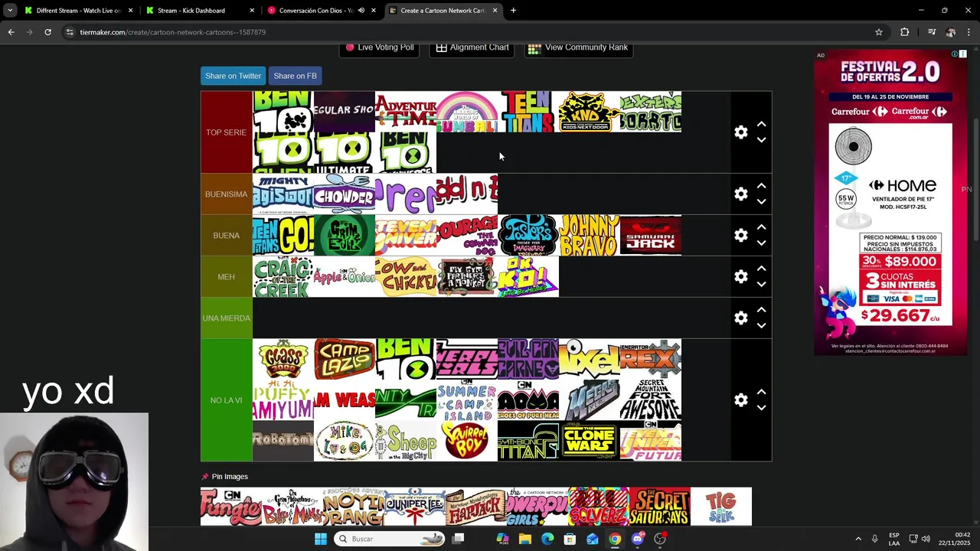Open browser extensions menu
This screenshot has height=551, width=980.
coord(905,32)
